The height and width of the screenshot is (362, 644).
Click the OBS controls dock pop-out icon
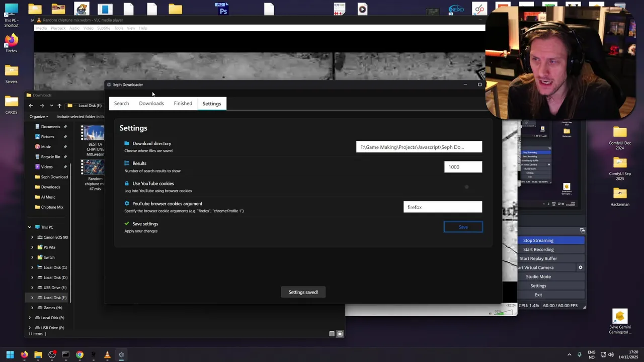[x=582, y=231]
